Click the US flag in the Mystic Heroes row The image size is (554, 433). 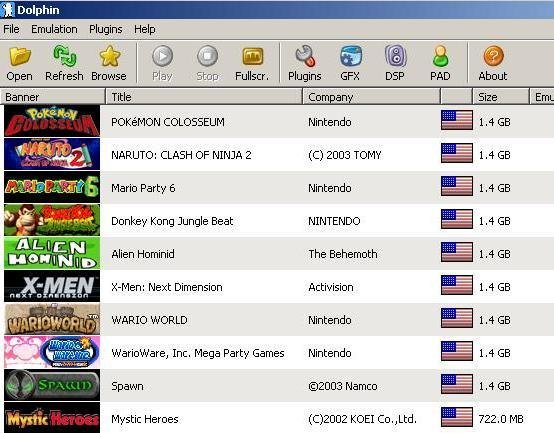coord(457,417)
